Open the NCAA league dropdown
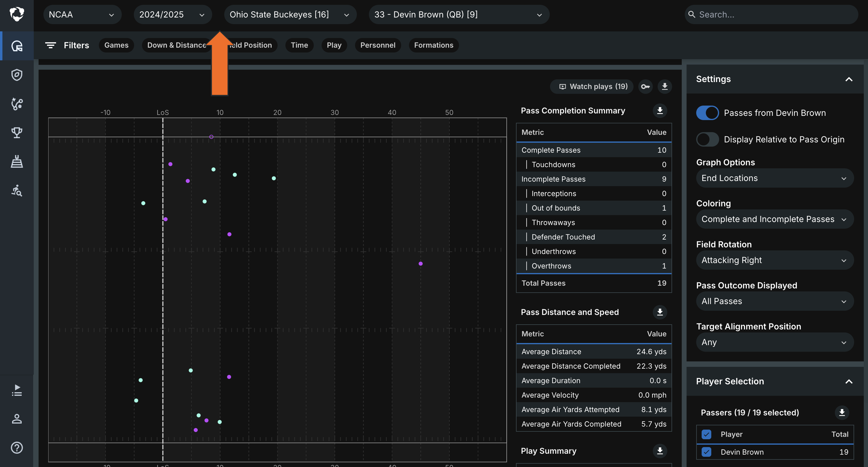 point(82,14)
